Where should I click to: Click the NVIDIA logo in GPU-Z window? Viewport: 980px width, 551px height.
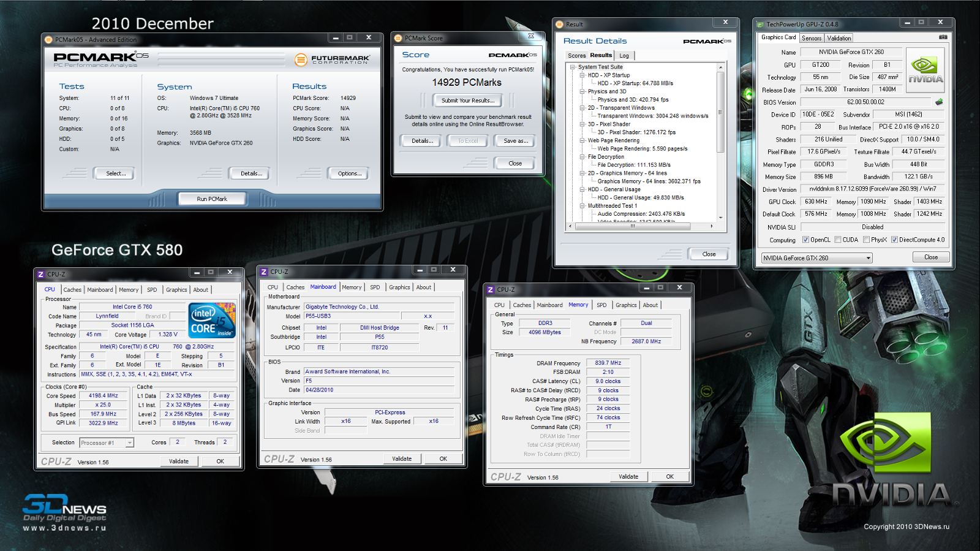[x=925, y=70]
